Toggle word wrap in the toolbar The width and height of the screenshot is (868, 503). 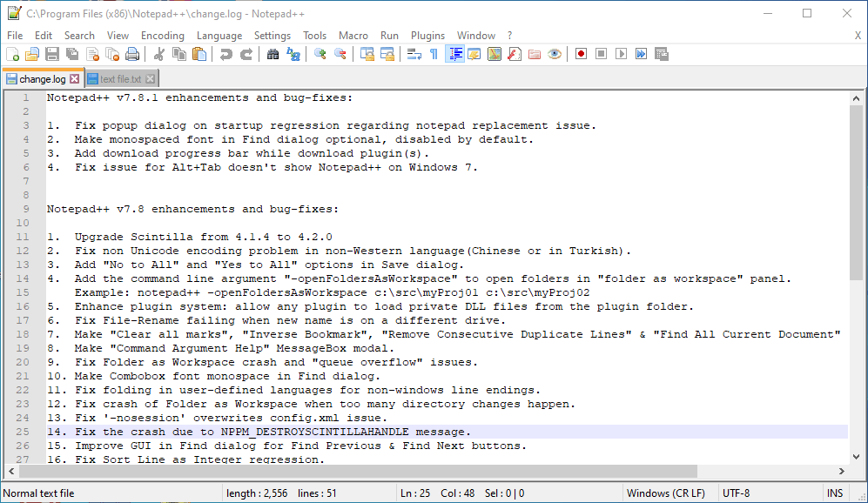[414, 54]
